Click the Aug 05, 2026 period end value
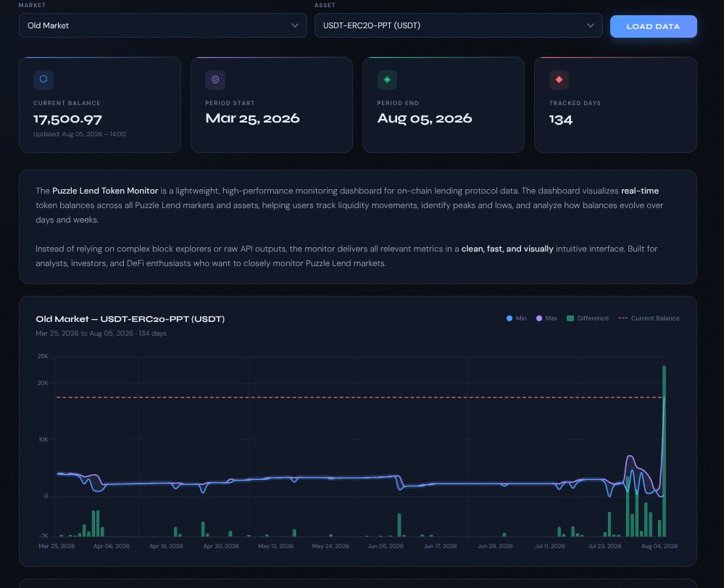724x588 pixels. click(425, 118)
